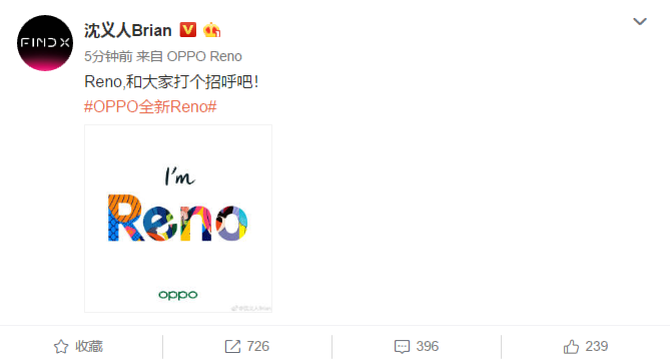Open the 396 comments count

click(427, 346)
